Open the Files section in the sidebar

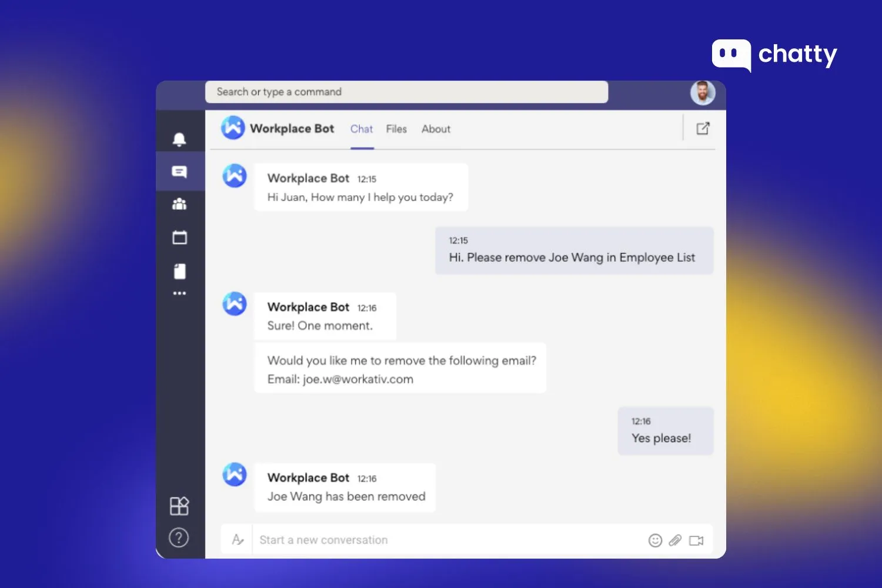click(179, 271)
